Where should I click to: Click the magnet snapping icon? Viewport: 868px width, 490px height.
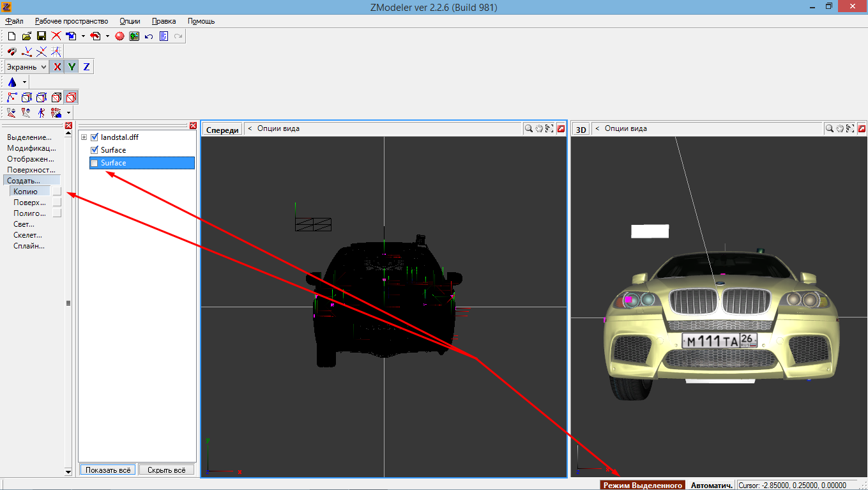tap(11, 52)
